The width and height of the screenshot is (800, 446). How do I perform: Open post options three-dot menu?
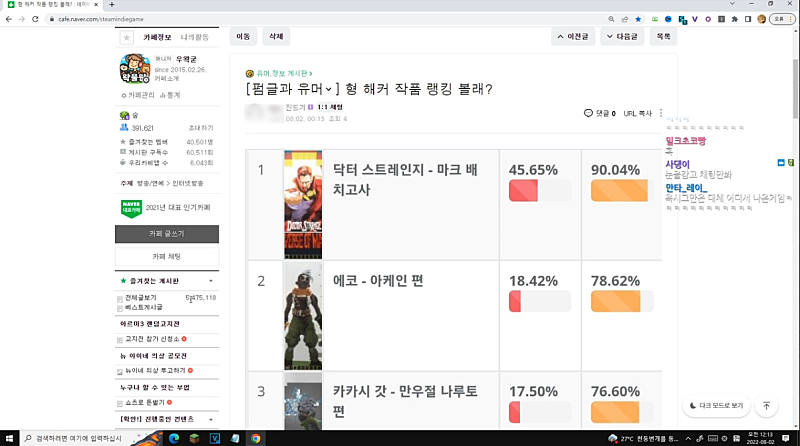(x=661, y=113)
